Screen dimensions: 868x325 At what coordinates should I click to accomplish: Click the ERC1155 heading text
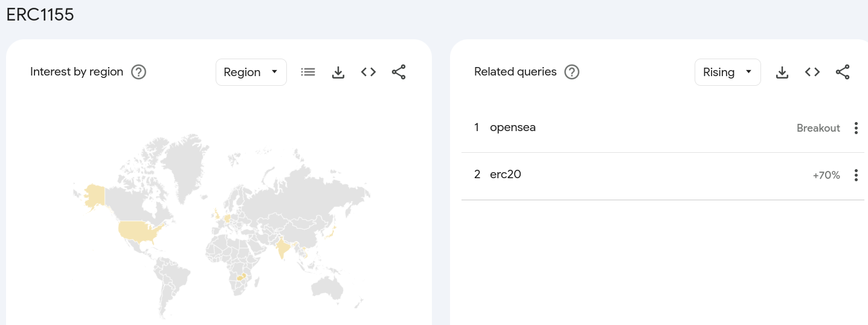pos(40,15)
